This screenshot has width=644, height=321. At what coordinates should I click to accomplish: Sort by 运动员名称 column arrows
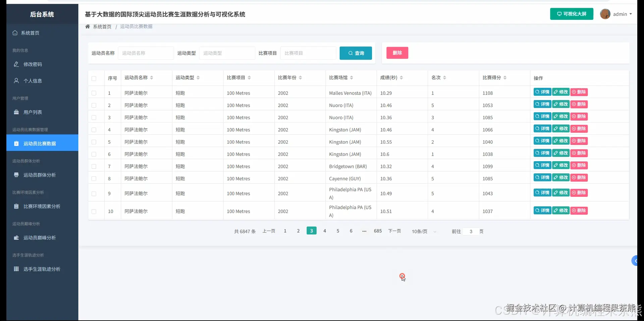click(x=152, y=78)
